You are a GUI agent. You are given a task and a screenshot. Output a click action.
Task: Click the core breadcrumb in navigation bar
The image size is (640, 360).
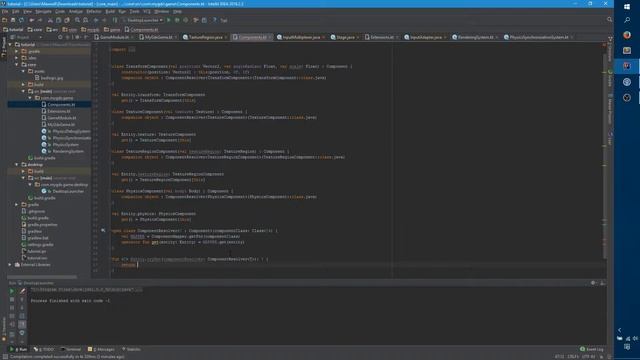[x=35, y=29]
